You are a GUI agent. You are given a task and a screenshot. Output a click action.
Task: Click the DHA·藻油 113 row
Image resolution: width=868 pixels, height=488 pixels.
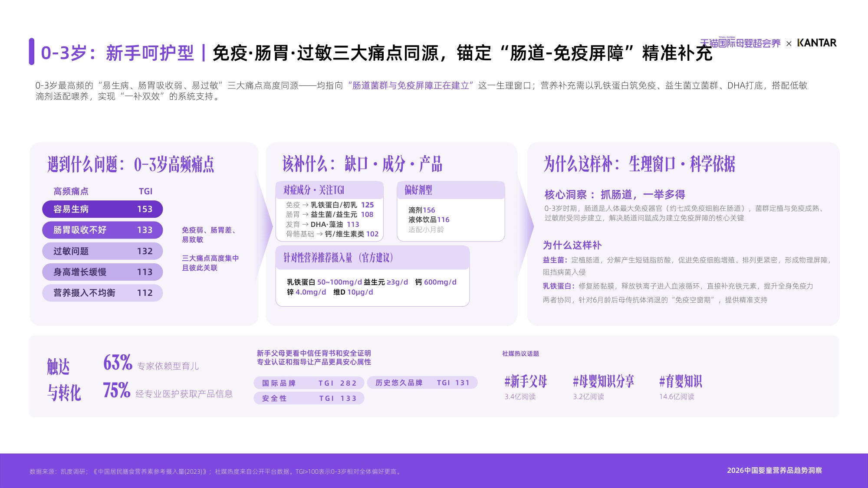(322, 224)
